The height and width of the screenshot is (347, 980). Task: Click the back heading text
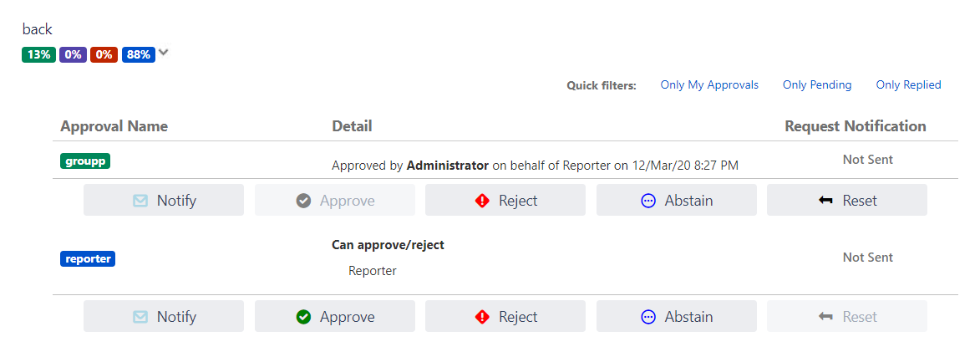tap(38, 29)
